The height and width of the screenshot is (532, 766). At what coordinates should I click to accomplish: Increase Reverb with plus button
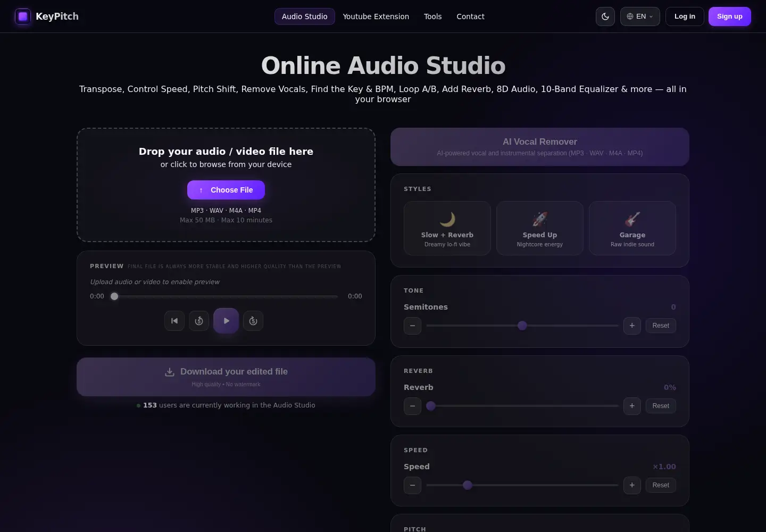632,406
